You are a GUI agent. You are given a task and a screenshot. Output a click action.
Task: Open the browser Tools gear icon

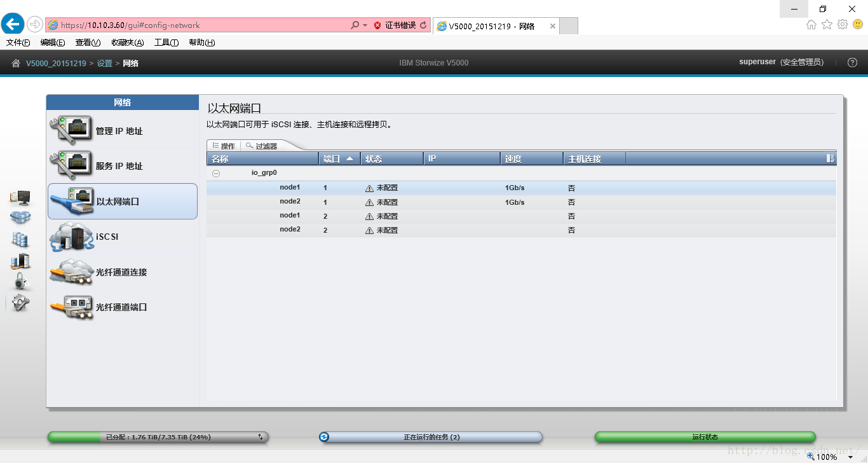click(843, 25)
